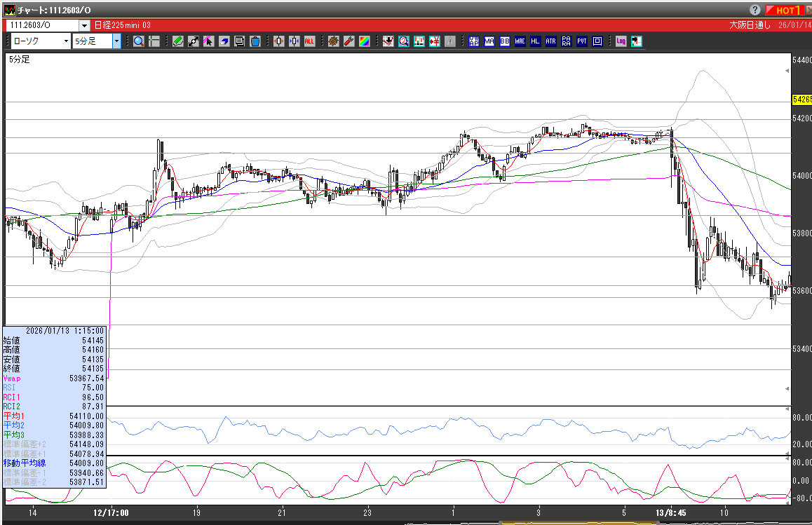Click the HOT1 button in title bar

[x=786, y=11]
